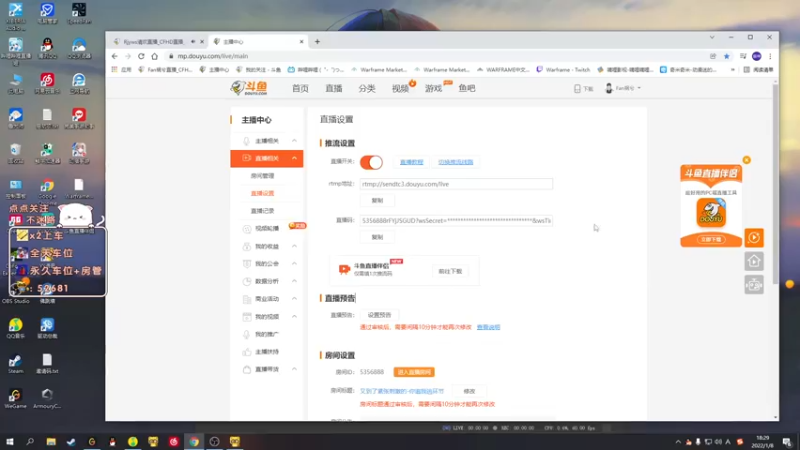Click the home floating side icon
The height and width of the screenshot is (450, 800).
click(x=754, y=261)
